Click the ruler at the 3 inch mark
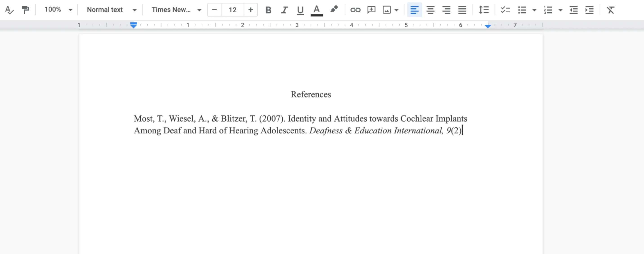Screen dimensions: 644x254 [x=297, y=25]
